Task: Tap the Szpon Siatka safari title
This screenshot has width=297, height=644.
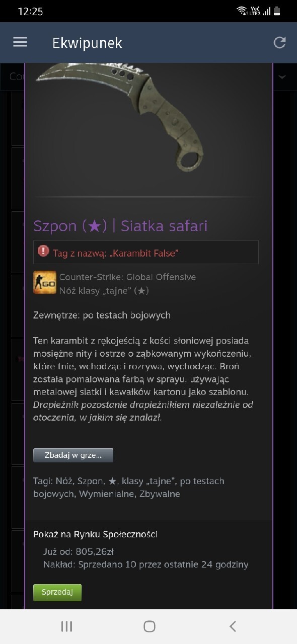Action: pyautogui.click(x=120, y=226)
